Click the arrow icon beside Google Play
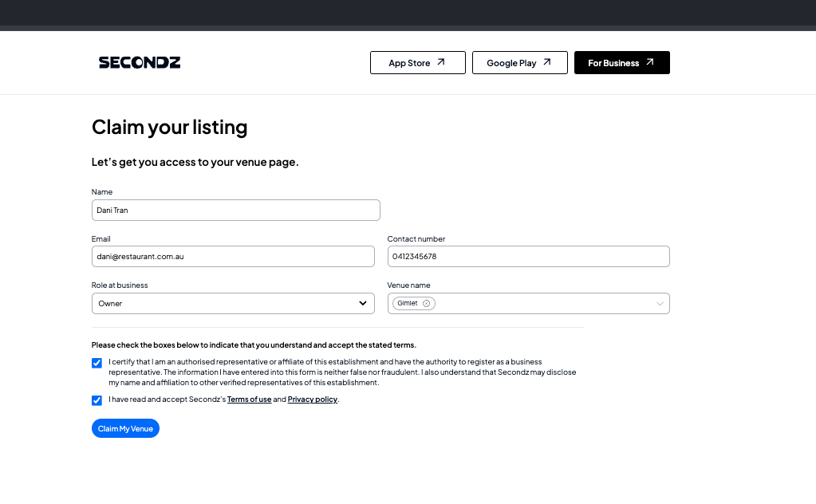 point(546,62)
